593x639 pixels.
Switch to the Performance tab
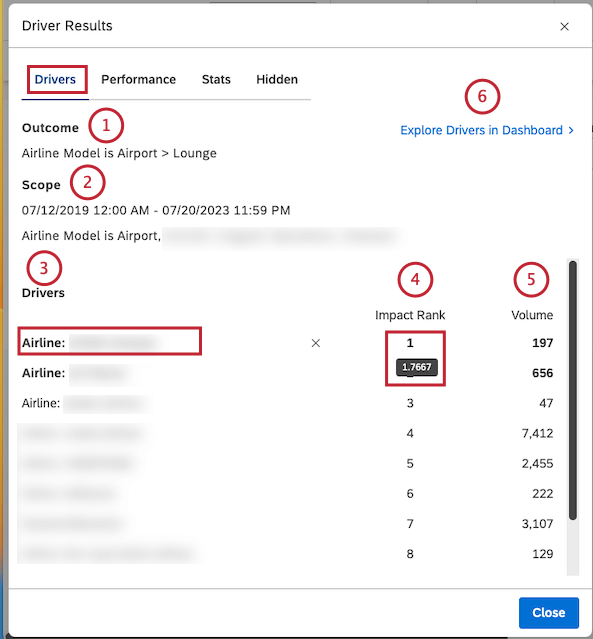[x=139, y=79]
